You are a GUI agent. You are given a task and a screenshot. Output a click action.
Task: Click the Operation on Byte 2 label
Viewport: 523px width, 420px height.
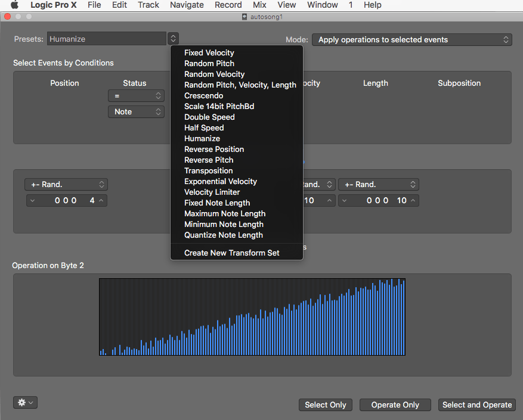coord(48,266)
